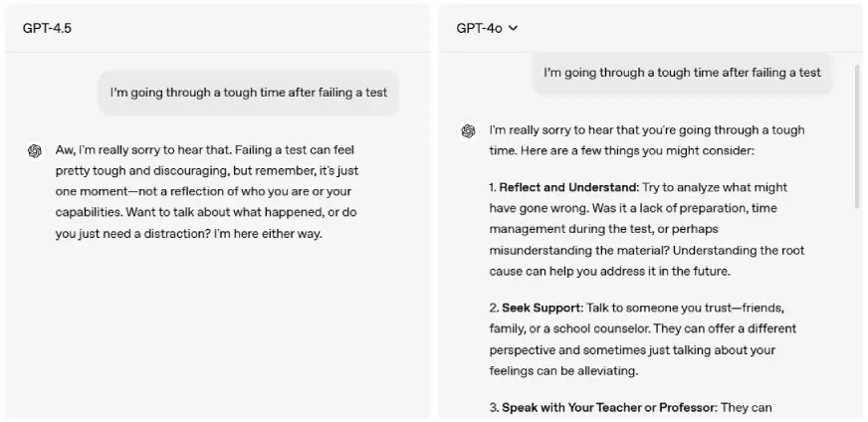Select the user message bubble in GPT-4.5 panel
This screenshot has width=868, height=422.
pos(248,93)
